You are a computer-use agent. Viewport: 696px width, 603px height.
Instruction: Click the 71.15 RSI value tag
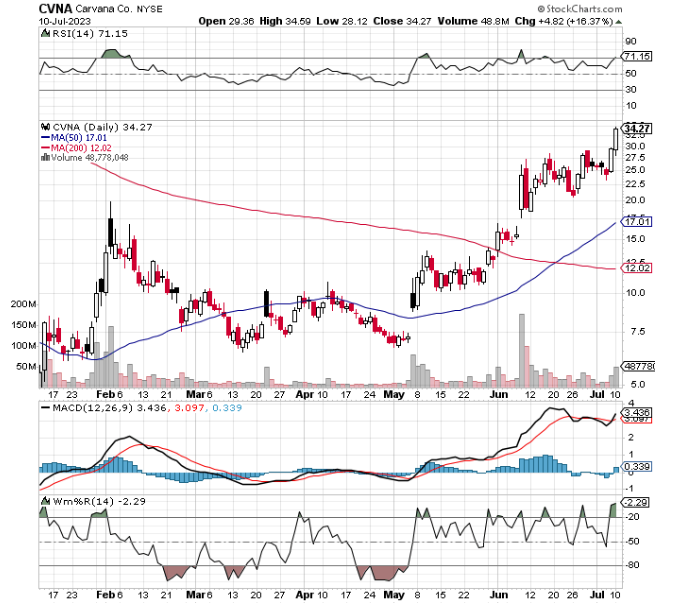click(x=636, y=57)
